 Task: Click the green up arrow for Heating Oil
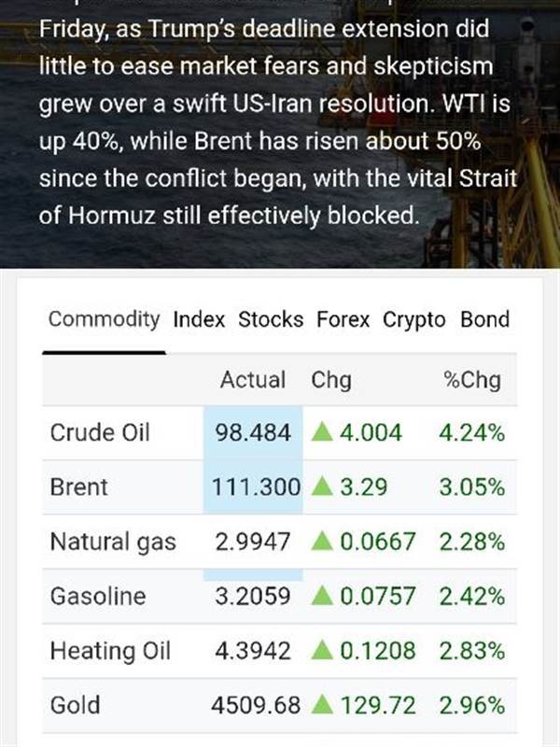(x=322, y=650)
